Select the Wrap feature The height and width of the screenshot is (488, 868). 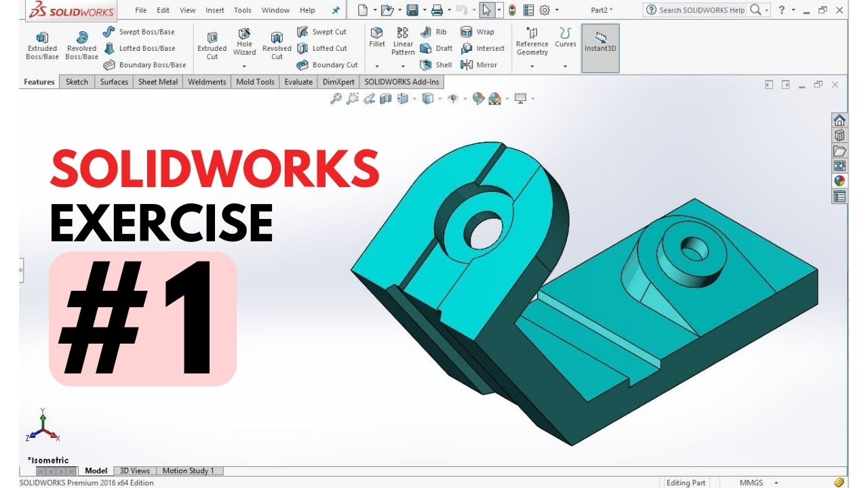pos(477,32)
